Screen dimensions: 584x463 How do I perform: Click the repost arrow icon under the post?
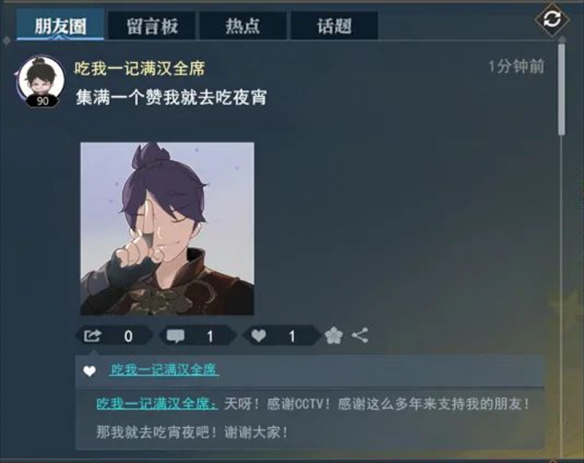(92, 336)
